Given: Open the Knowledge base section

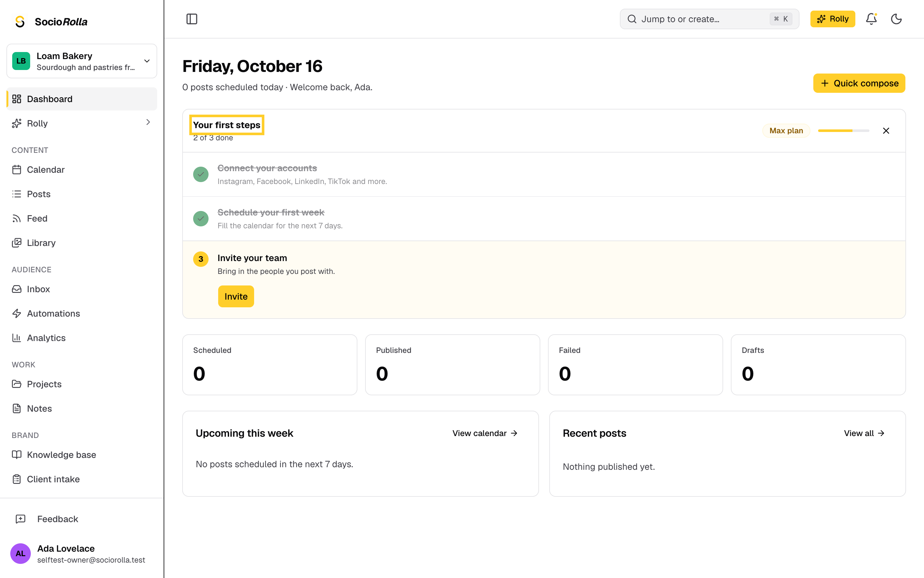Looking at the screenshot, I should [x=82, y=455].
